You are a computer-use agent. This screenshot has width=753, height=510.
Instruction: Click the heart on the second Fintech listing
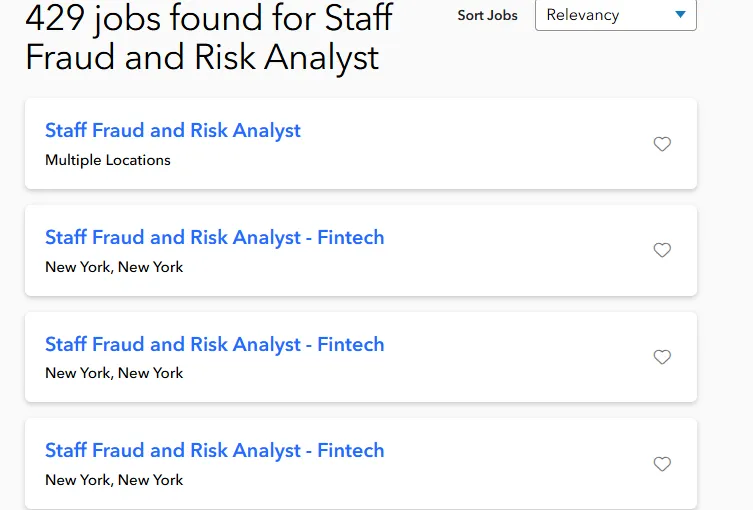(x=662, y=357)
